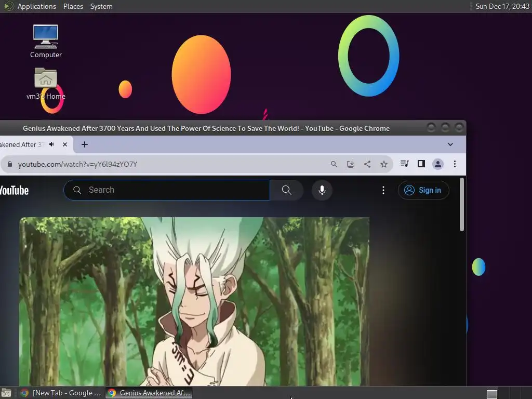Go to YouTube home via logo
Viewport: 532px width, 399px height.
tap(14, 190)
